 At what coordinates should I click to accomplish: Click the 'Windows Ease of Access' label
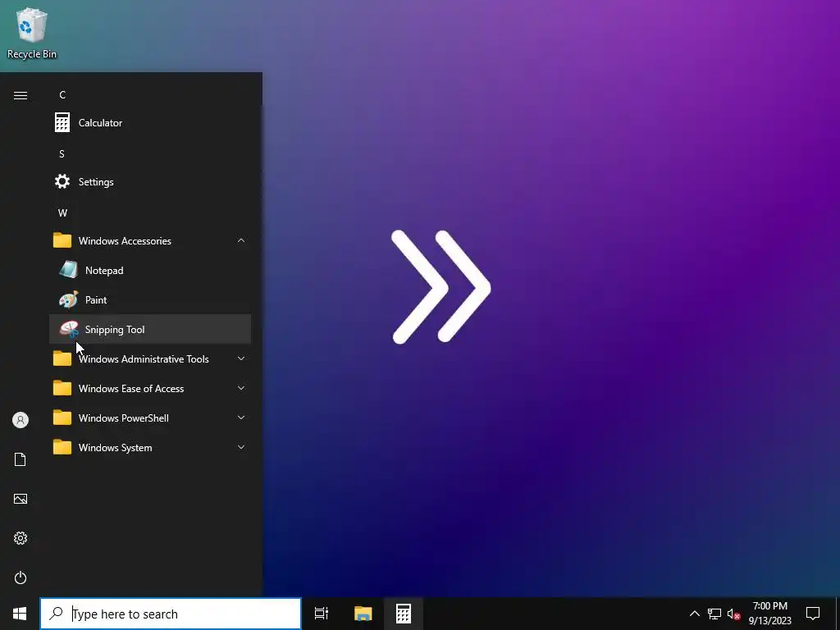131,388
